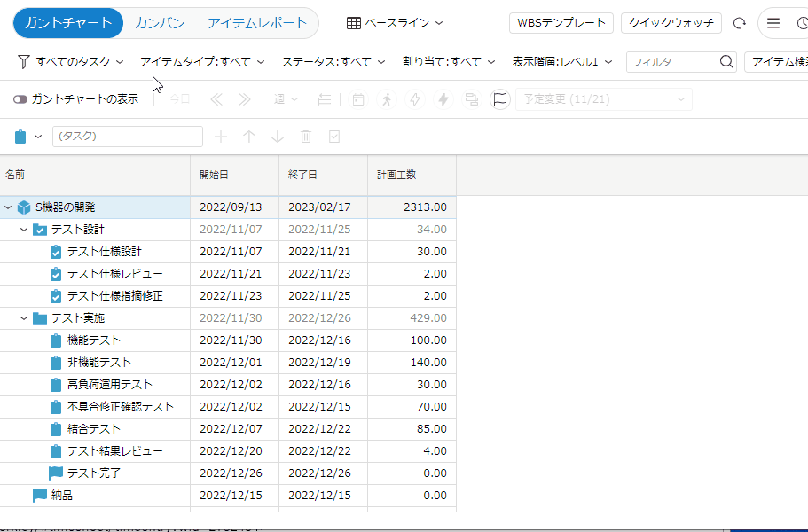Click the フィルタ text input field
The width and height of the screenshot is (808, 532).
coord(672,62)
